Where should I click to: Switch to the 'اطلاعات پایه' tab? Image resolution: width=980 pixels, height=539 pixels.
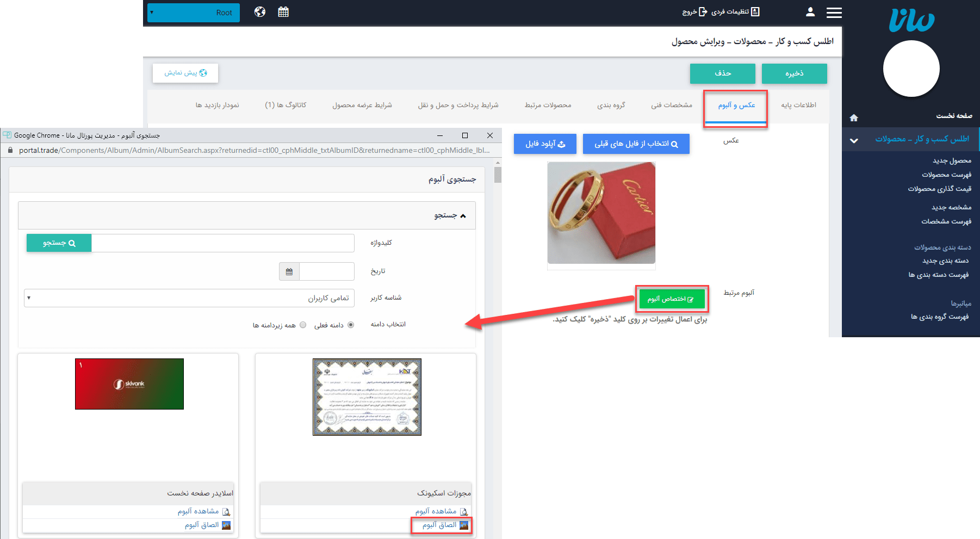click(x=798, y=105)
